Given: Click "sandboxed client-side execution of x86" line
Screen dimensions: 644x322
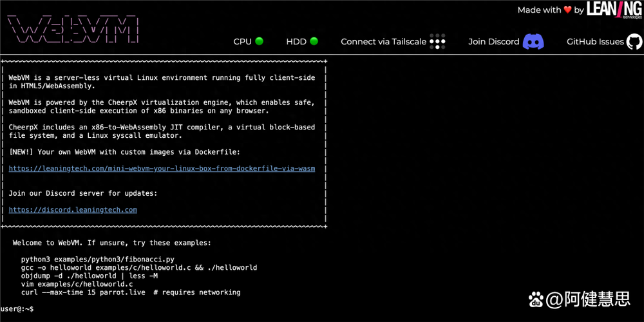Looking at the screenshot, I should (x=139, y=111).
